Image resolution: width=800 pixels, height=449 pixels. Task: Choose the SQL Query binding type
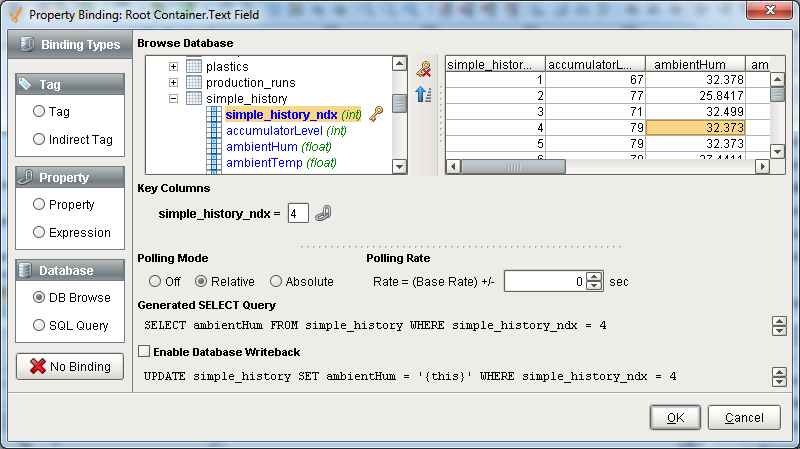coord(40,325)
